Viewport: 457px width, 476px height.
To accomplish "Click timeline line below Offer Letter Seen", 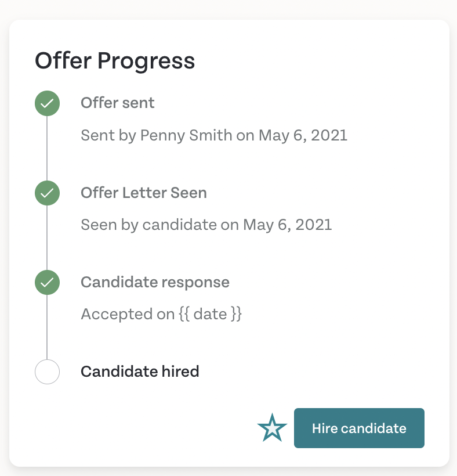I will pyautogui.click(x=47, y=237).
